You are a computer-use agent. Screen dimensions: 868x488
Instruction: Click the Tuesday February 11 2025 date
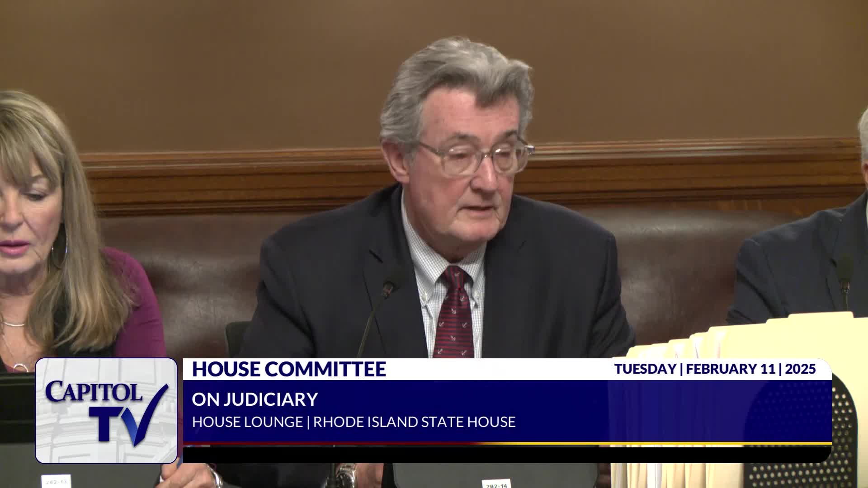pos(715,369)
